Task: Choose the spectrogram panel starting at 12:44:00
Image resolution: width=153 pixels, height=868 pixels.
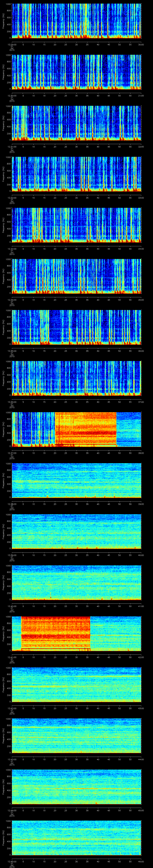Action: pyautogui.click(x=76, y=786)
